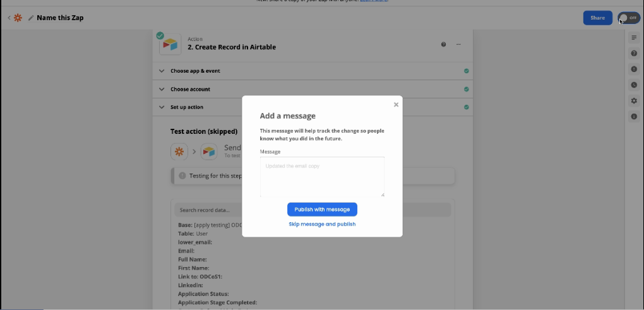The image size is (644, 310).
Task: Open the alerts exclamation icon in sidebar
Action: tap(634, 69)
